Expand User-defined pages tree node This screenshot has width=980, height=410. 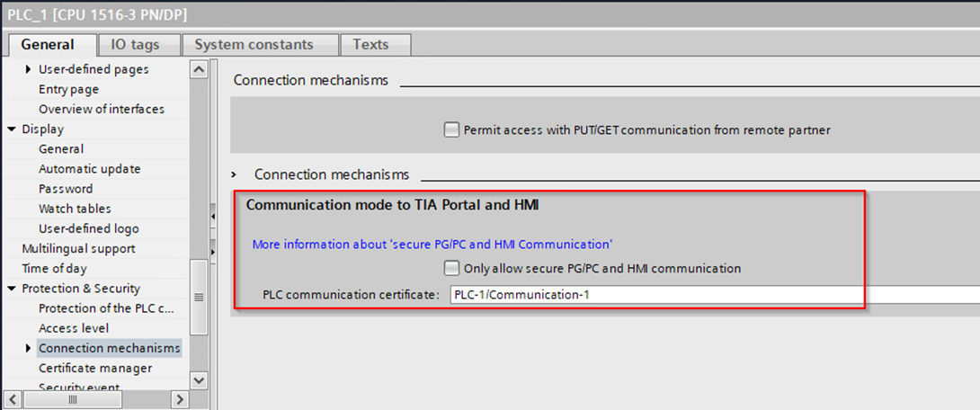(x=29, y=69)
